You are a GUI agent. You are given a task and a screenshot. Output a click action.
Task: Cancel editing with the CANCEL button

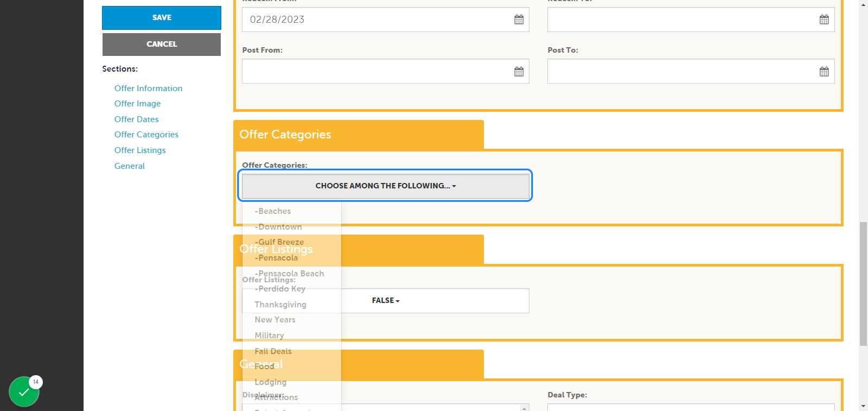pyautogui.click(x=162, y=45)
